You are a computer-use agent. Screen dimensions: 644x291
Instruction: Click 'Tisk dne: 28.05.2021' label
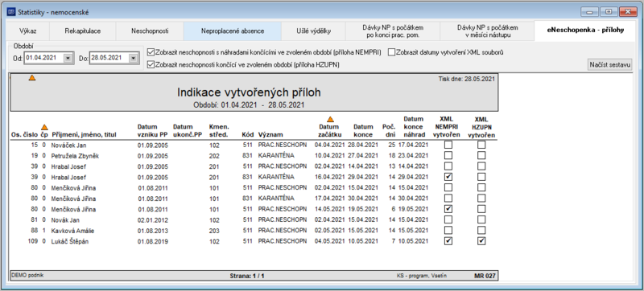(467, 79)
